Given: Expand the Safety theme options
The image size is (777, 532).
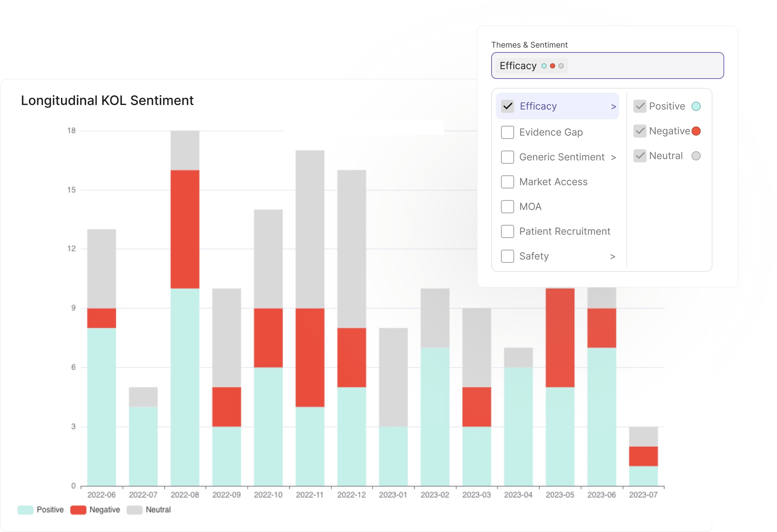Looking at the screenshot, I should (613, 256).
